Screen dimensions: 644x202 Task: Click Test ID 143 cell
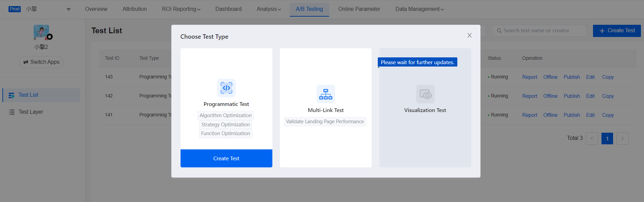pyautogui.click(x=109, y=77)
